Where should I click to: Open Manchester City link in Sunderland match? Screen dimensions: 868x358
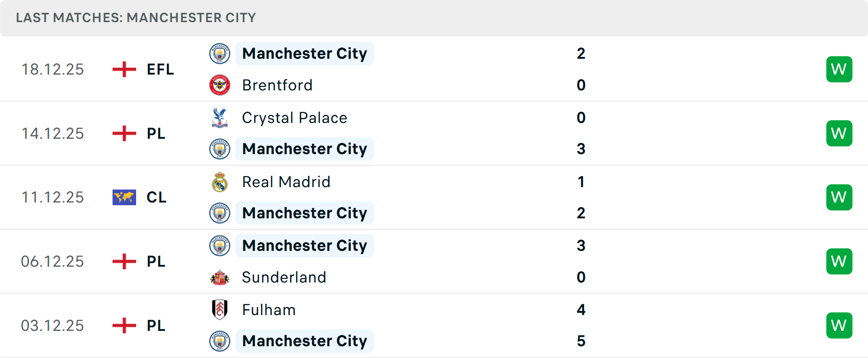tap(304, 245)
